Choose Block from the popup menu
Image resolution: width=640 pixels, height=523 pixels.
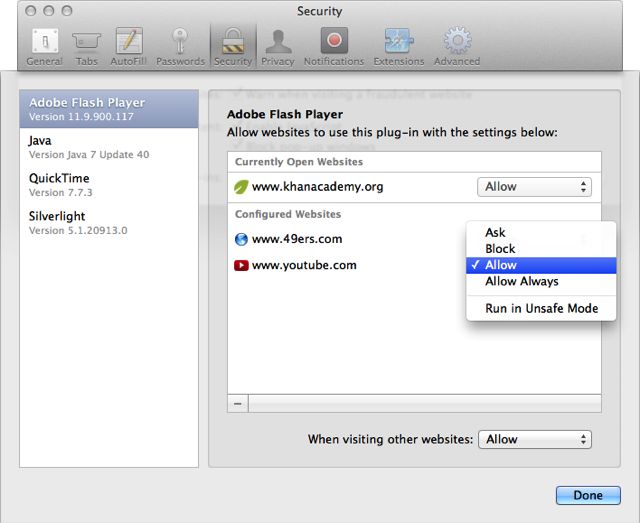click(541, 249)
